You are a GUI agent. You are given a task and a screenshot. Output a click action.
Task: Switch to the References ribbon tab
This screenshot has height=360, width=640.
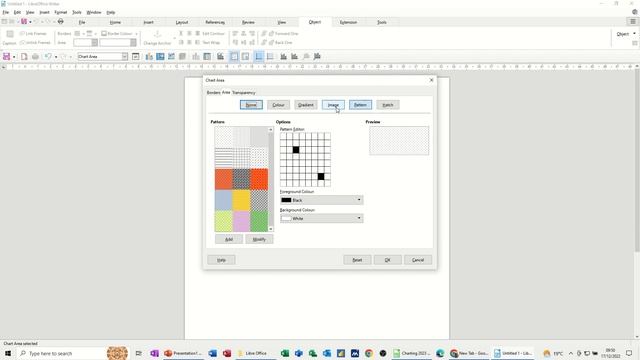(x=215, y=22)
